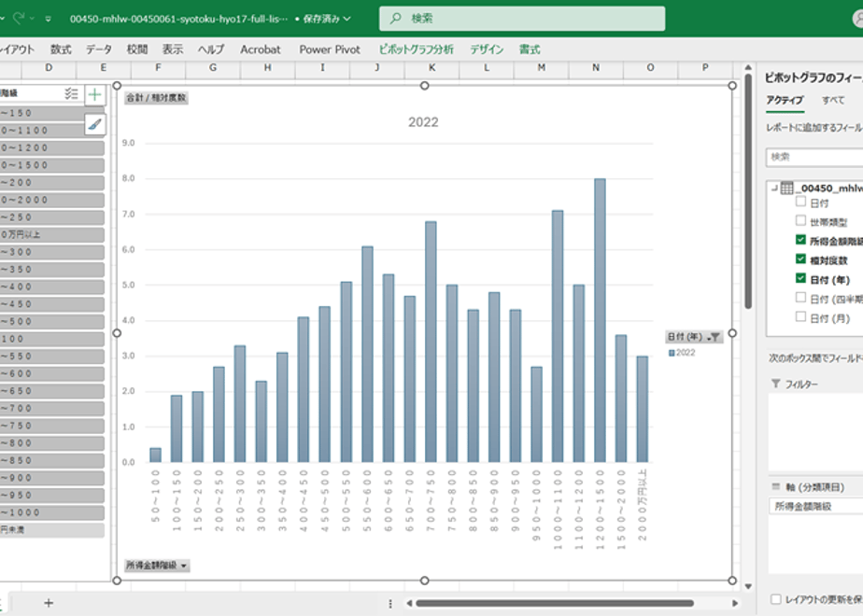Open the ヘルプ ribbon tab

tap(211, 49)
